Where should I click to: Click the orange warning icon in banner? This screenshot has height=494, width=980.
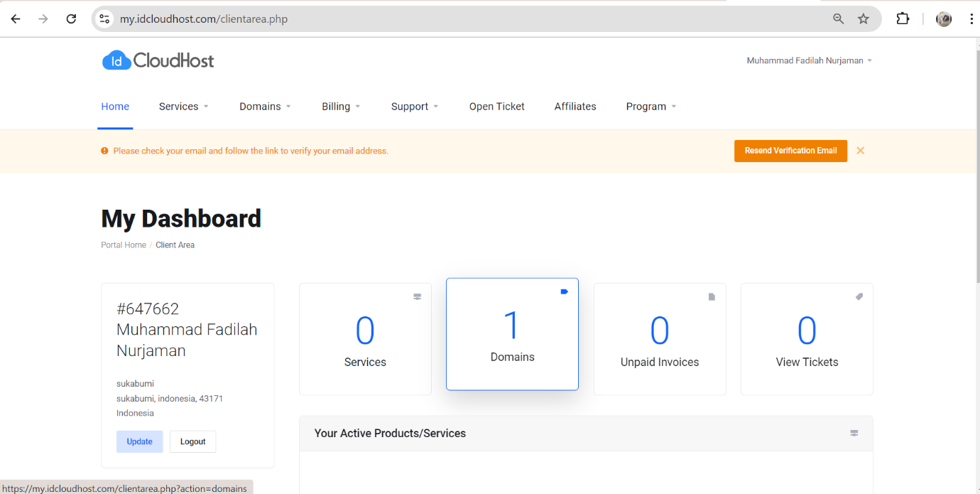click(104, 151)
